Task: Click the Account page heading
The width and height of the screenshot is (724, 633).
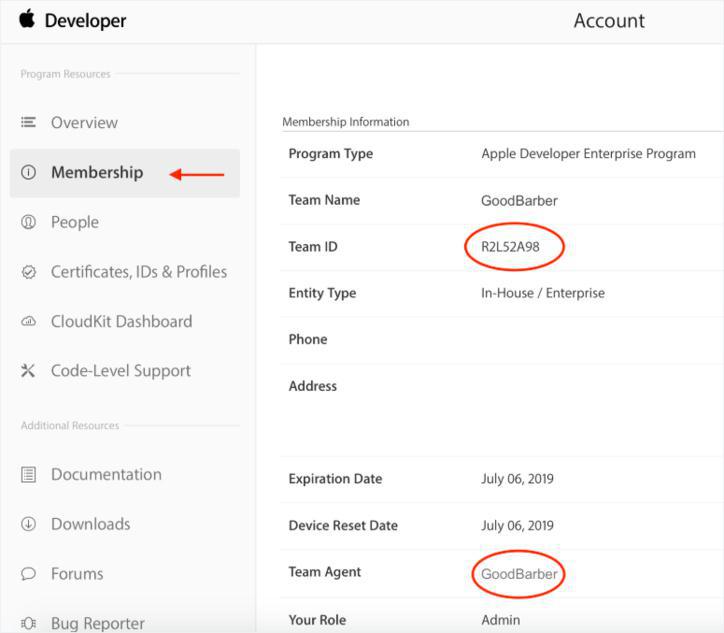Action: (x=609, y=21)
